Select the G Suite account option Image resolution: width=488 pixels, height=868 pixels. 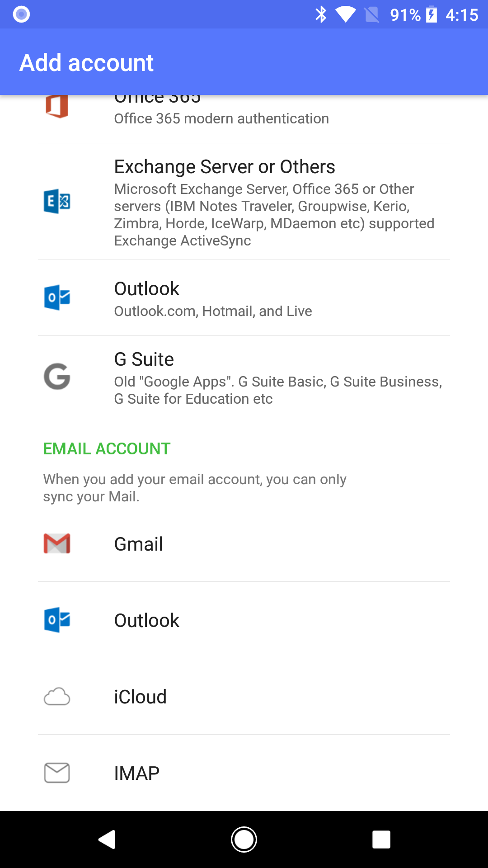click(x=244, y=377)
